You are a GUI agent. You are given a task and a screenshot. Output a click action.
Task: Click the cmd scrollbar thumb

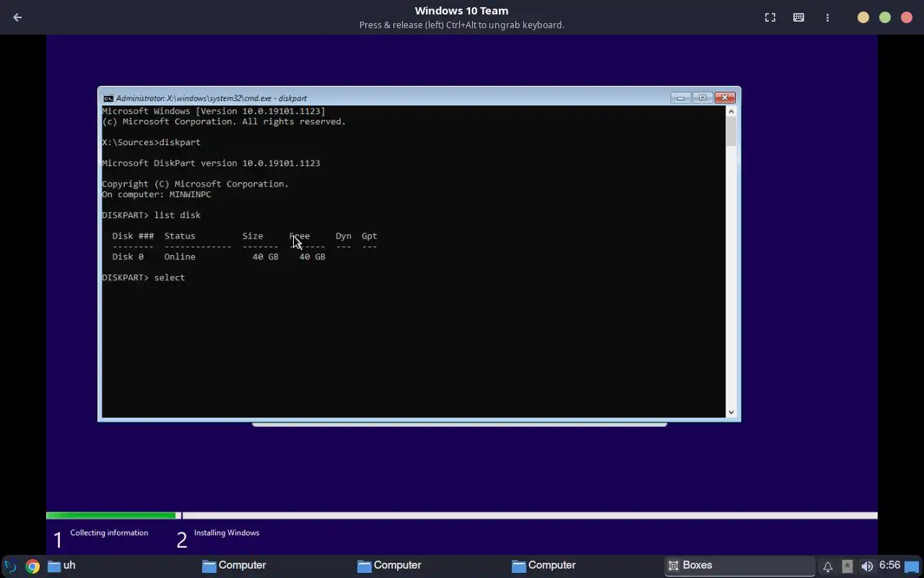[x=731, y=131]
